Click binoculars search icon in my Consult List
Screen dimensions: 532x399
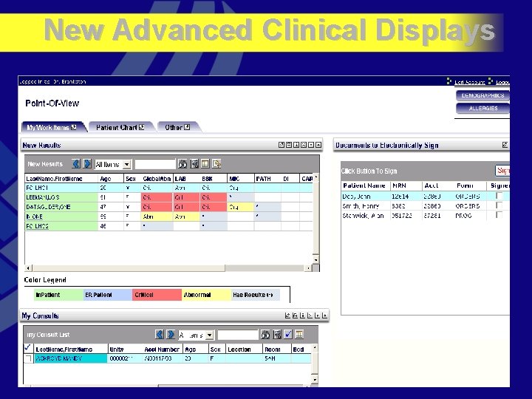(265, 335)
